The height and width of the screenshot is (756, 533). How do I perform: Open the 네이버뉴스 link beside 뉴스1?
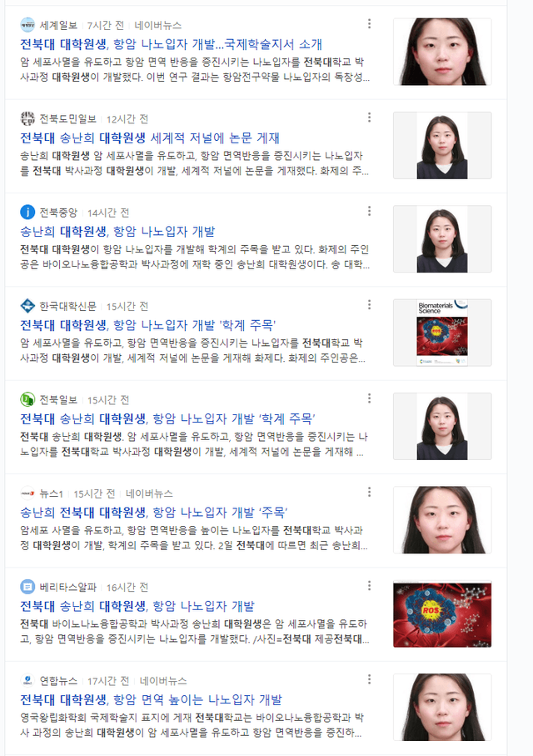point(149,493)
